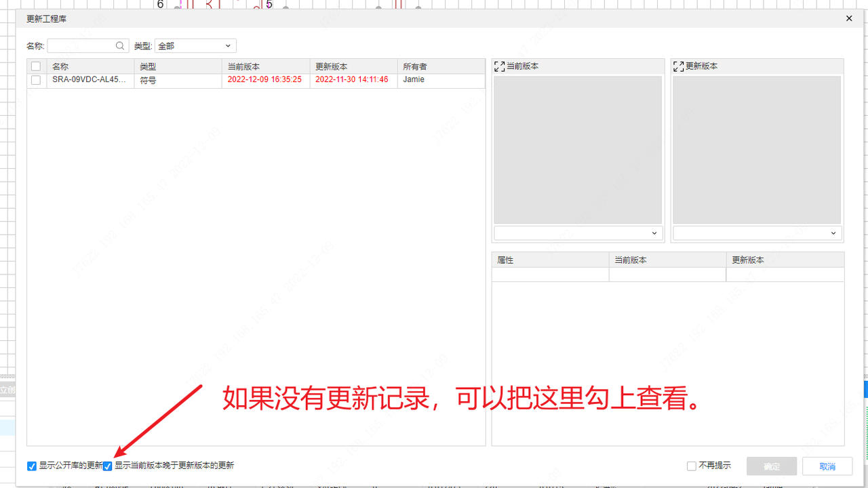
Task: Click the search magnifier icon in name field
Action: (x=120, y=46)
